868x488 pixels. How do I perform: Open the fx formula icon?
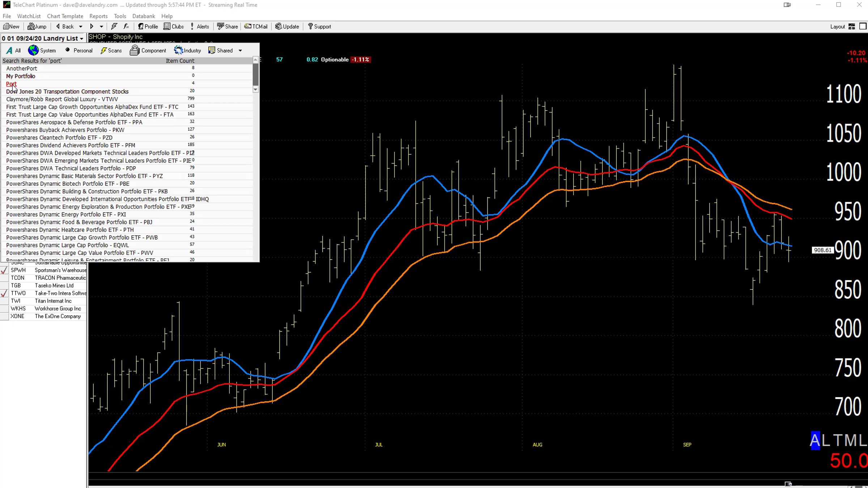tap(126, 26)
